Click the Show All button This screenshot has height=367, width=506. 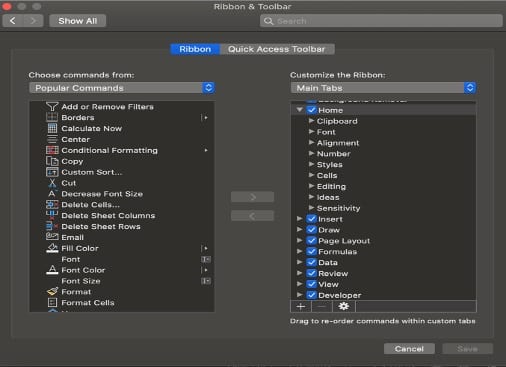(78, 21)
